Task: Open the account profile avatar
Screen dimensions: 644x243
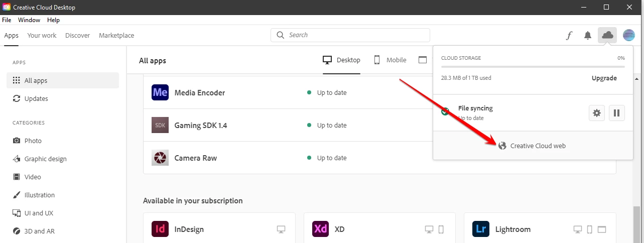Action: coord(629,35)
